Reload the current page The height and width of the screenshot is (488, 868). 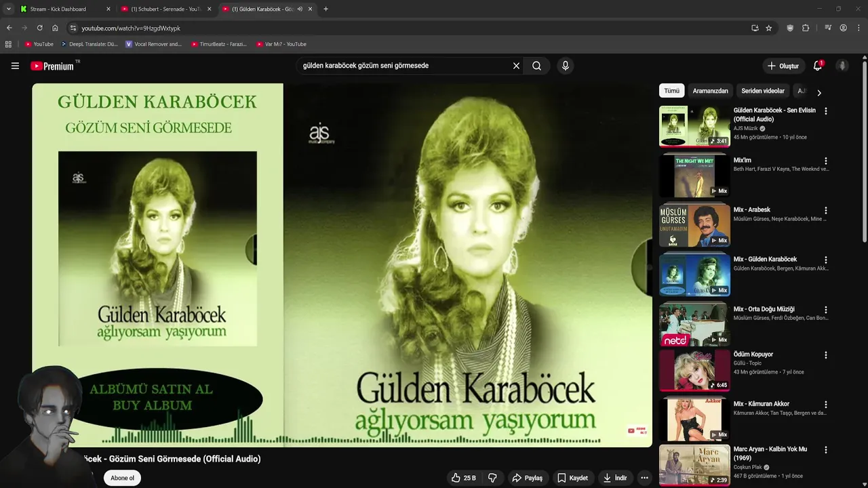39,28
